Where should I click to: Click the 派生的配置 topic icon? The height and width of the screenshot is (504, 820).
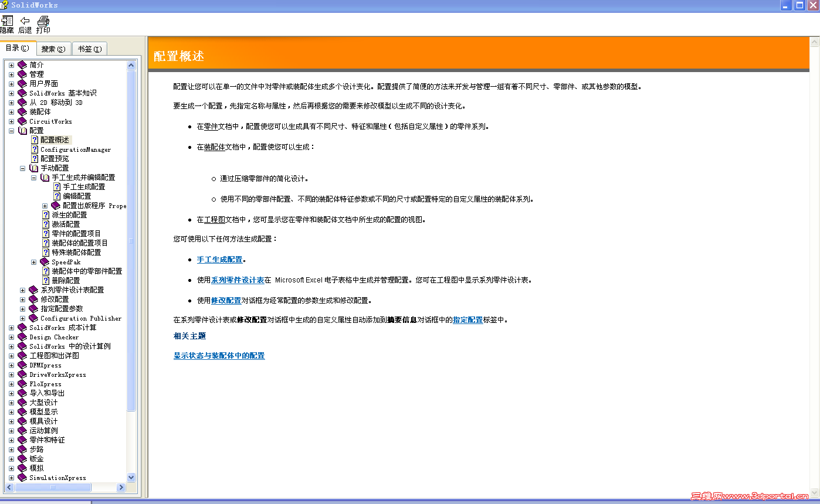(x=46, y=215)
